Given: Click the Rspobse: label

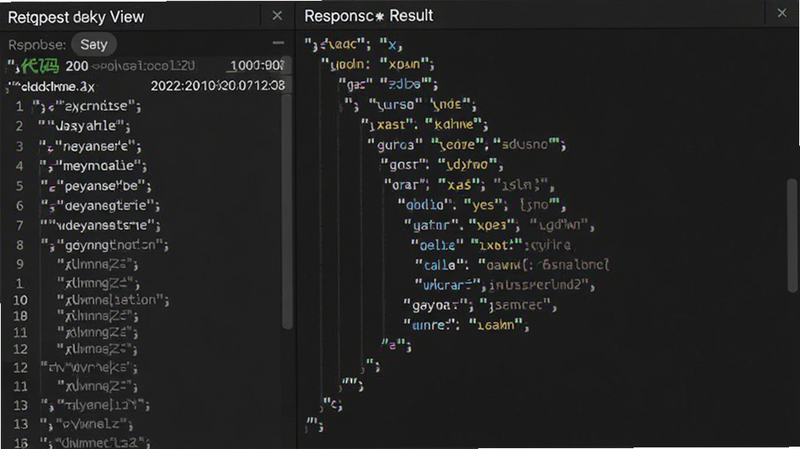Looking at the screenshot, I should 37,45.
